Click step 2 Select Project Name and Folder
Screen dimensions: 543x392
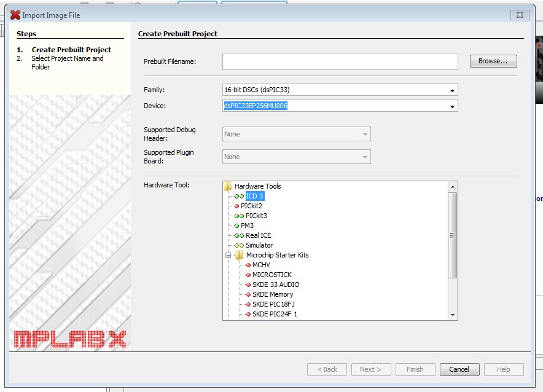point(67,63)
